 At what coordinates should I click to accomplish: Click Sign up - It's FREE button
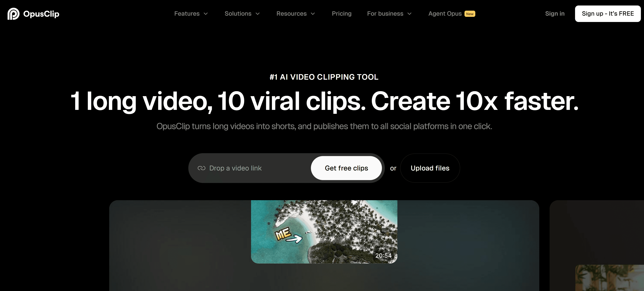click(x=608, y=14)
